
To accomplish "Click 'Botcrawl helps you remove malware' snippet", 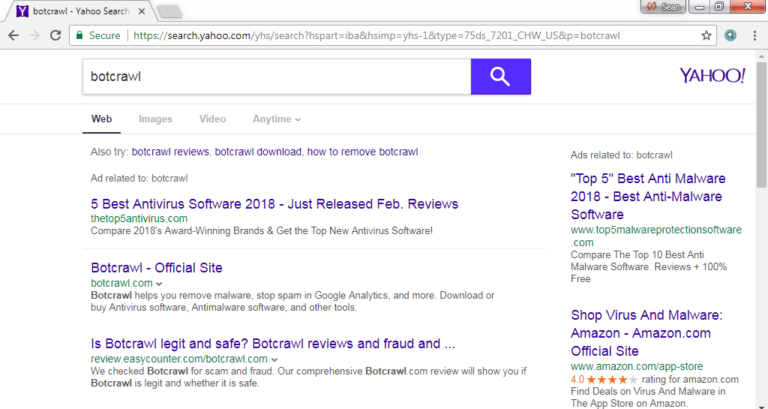I will (x=292, y=302).
